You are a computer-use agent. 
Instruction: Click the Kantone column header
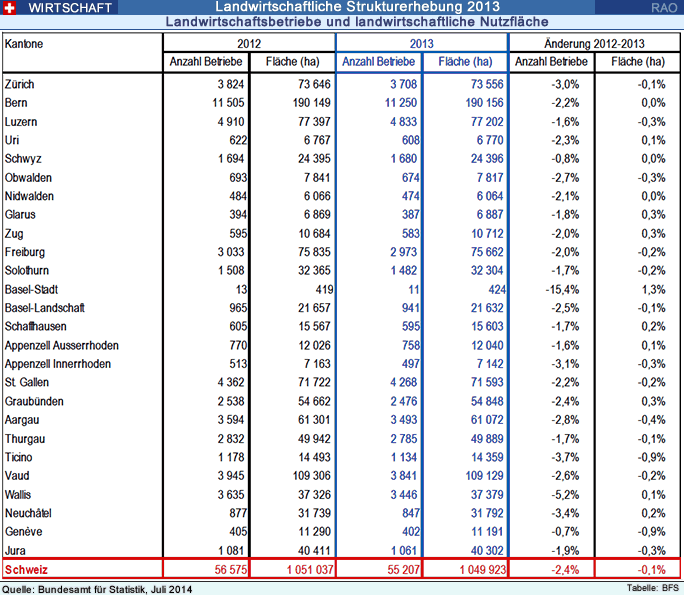[24, 44]
